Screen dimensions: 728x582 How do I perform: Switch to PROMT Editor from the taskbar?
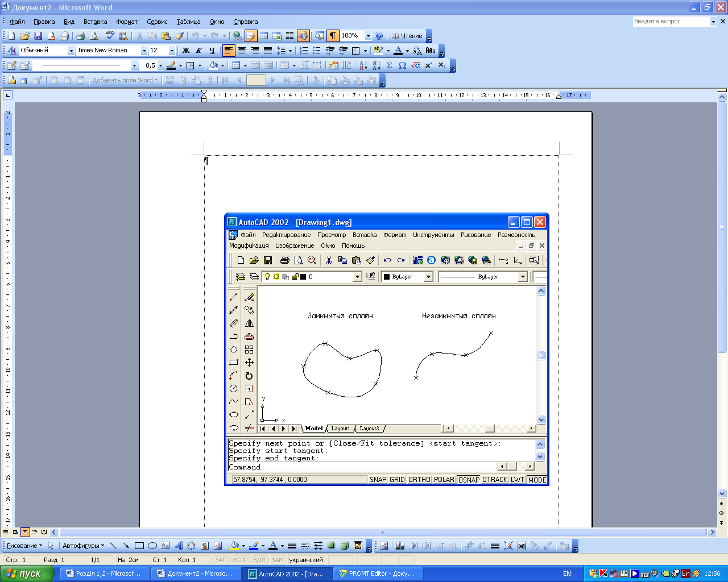(377, 573)
